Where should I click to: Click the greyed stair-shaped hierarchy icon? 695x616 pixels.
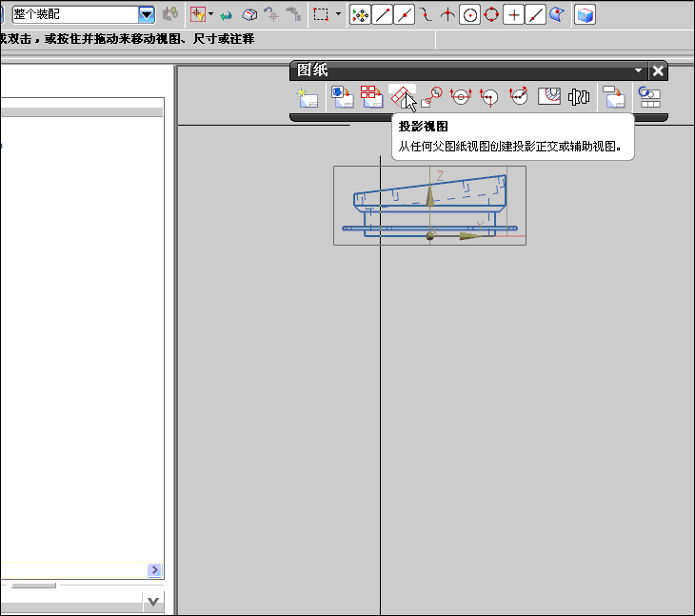(x=293, y=14)
